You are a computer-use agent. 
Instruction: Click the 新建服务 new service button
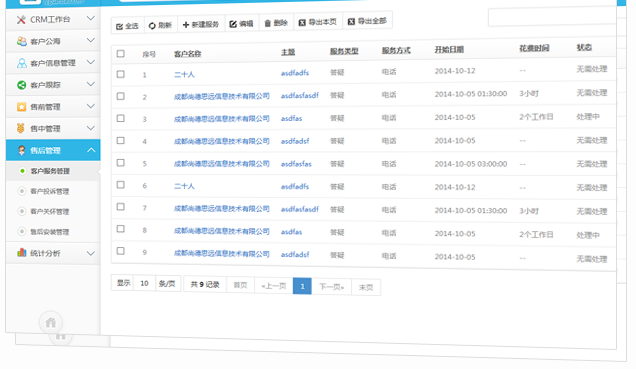(201, 25)
